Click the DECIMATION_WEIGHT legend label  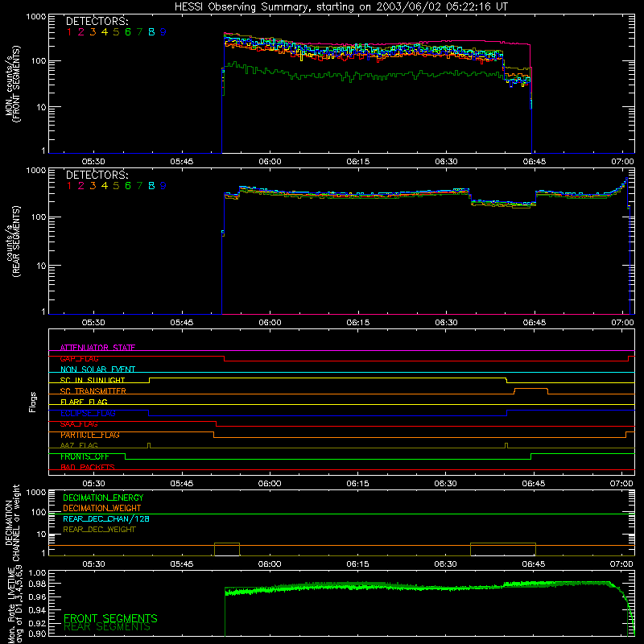click(102, 508)
